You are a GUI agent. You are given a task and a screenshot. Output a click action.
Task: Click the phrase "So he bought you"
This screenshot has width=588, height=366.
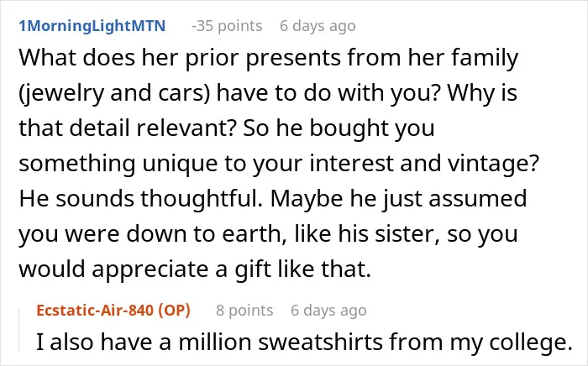point(339,128)
